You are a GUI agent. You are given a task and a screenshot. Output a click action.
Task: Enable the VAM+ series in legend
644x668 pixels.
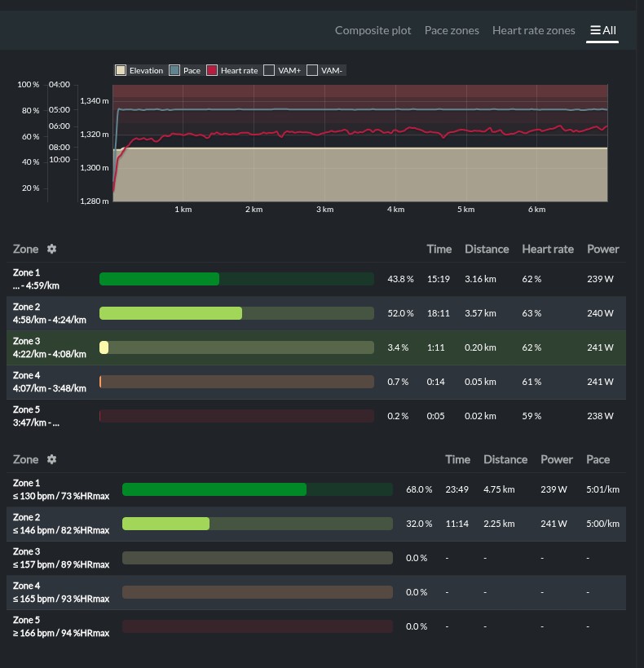[269, 70]
